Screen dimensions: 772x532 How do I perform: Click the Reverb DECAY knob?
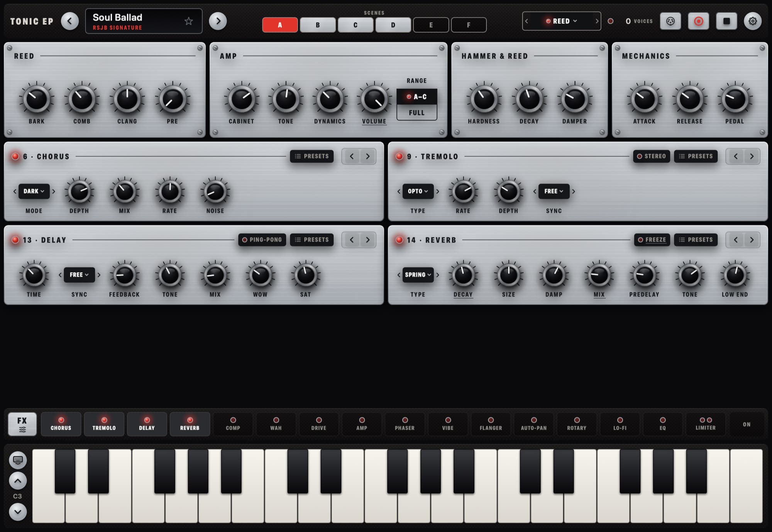tap(463, 275)
